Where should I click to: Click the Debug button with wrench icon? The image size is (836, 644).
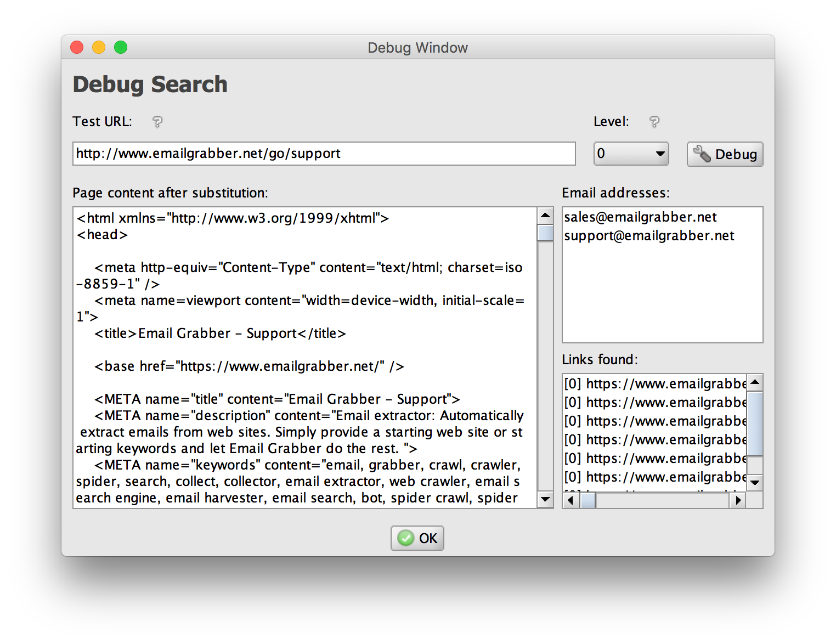725,154
